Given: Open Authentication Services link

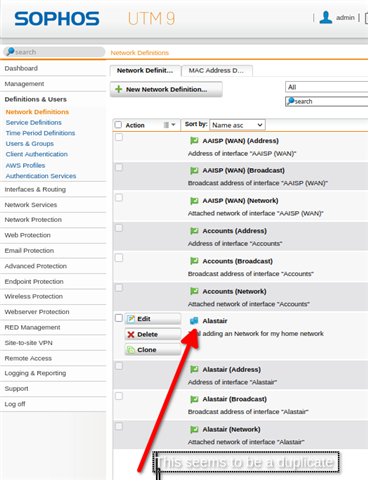Looking at the screenshot, I should coord(41,176).
